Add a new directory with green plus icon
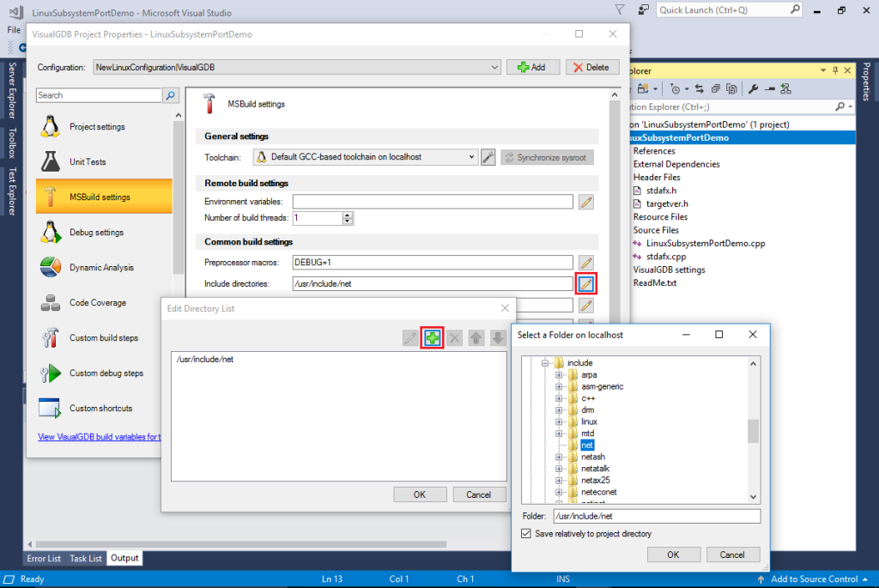Screen dimensions: 879x588 pos(431,337)
